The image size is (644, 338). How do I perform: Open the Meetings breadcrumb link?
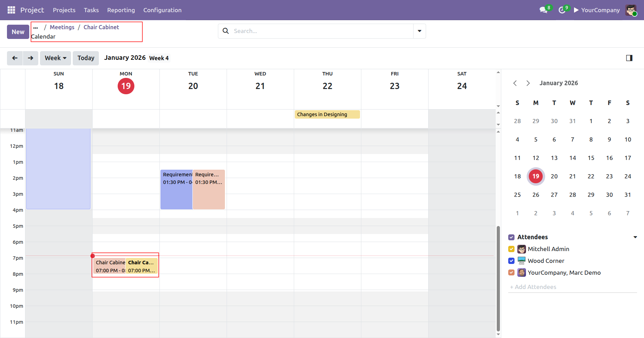tap(62, 27)
